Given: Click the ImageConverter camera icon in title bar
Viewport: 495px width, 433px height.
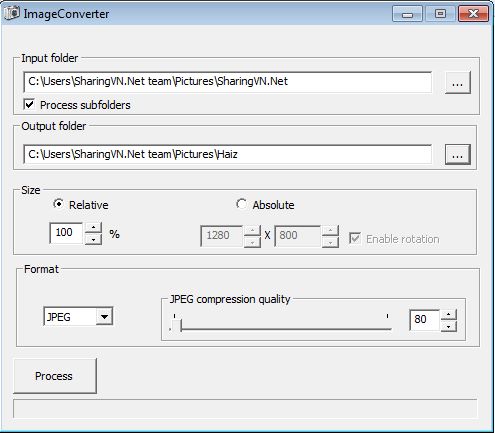Looking at the screenshot, I should (x=12, y=13).
